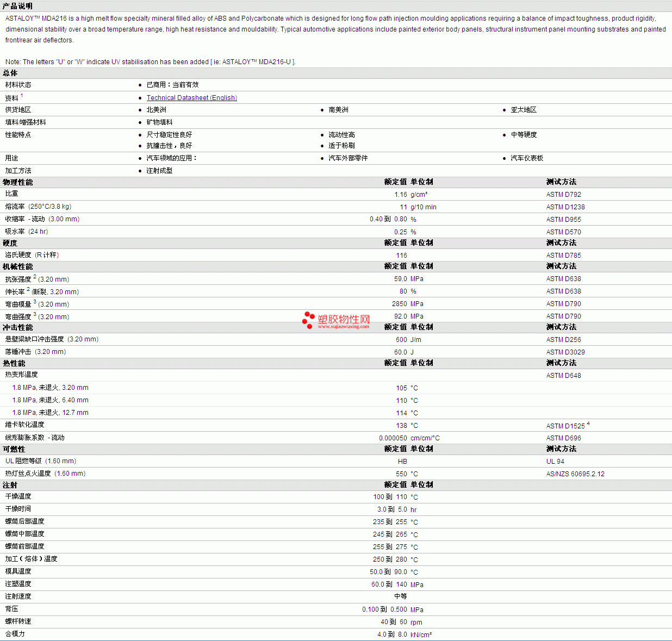Click the 物理性能 section heading
The width and height of the screenshot is (672, 641).
pos(17,182)
